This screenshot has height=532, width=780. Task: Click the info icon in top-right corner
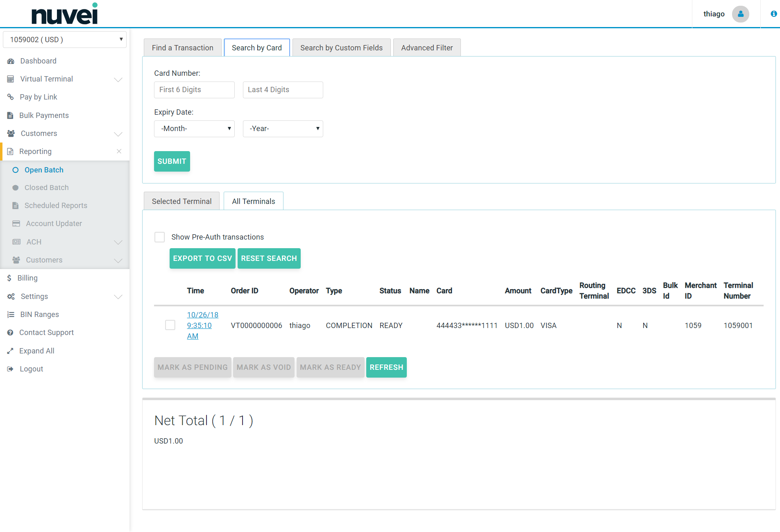773,14
